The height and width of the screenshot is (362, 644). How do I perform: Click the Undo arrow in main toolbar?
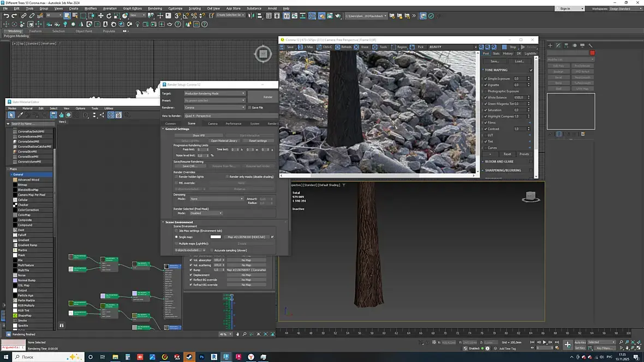click(x=6, y=16)
